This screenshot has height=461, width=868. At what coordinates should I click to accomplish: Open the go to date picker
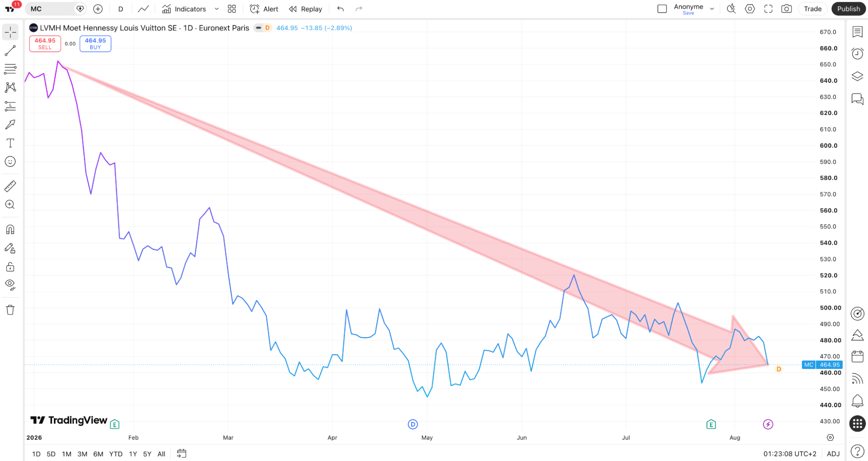click(x=182, y=454)
